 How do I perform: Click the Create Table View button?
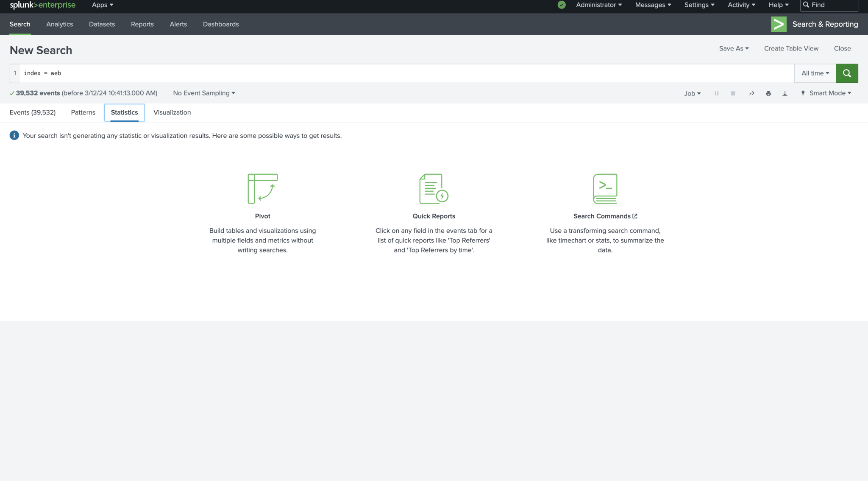791,48
